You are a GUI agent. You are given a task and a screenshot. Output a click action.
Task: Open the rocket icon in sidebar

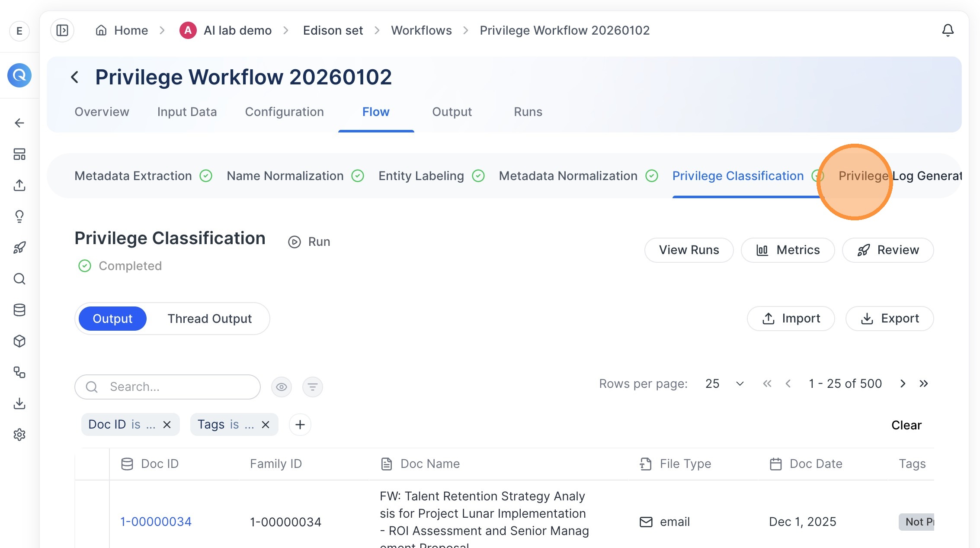tap(19, 248)
